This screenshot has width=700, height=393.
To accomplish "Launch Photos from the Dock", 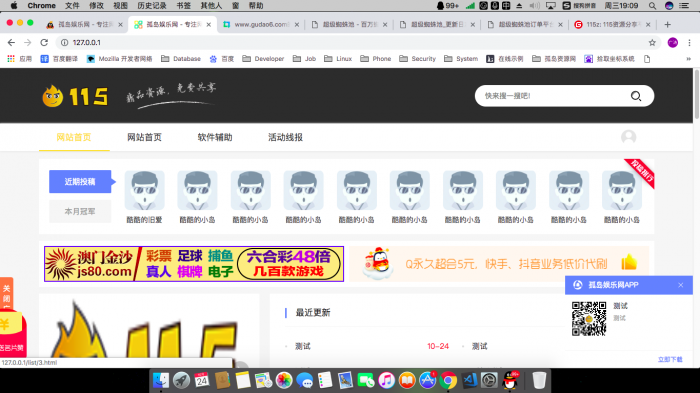I will point(284,380).
